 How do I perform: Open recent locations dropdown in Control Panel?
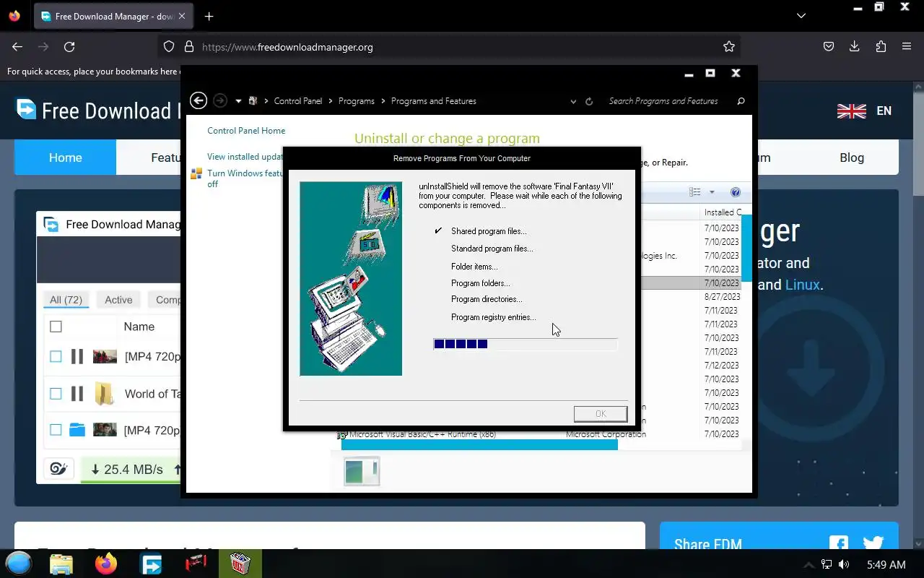tap(238, 101)
